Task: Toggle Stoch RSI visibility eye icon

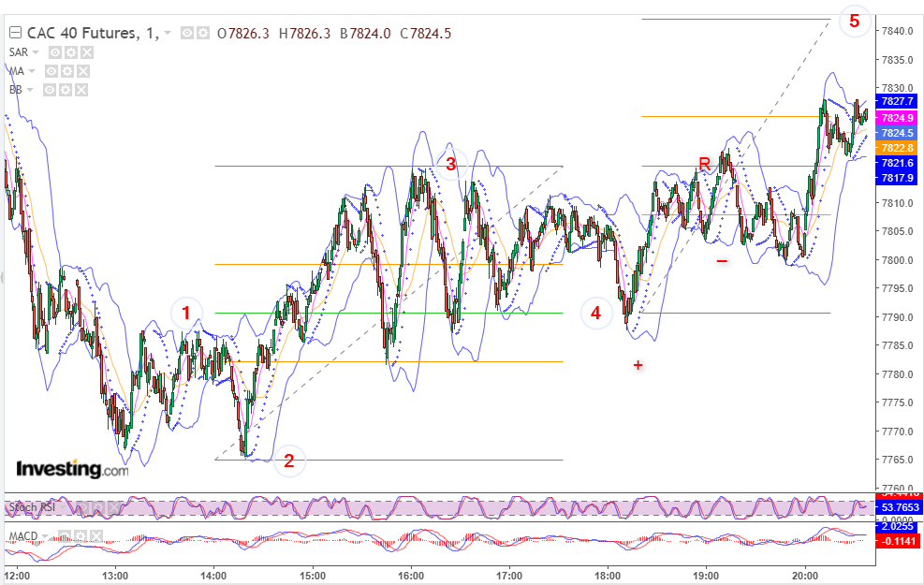Action: click(81, 507)
